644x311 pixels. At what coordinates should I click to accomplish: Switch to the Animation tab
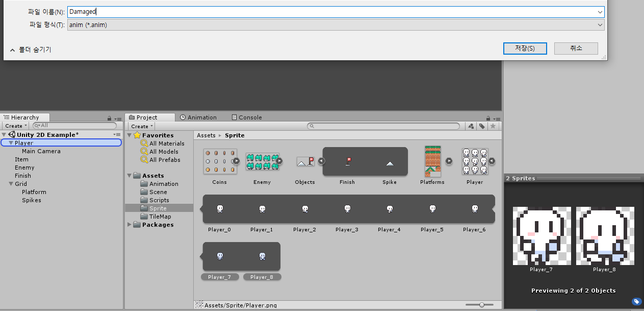[x=198, y=117]
